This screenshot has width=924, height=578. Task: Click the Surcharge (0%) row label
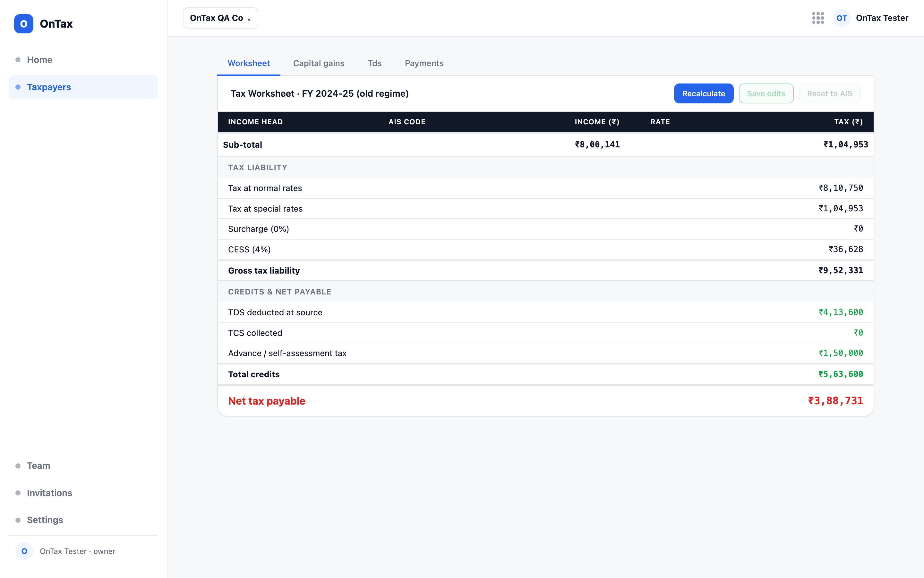(259, 229)
